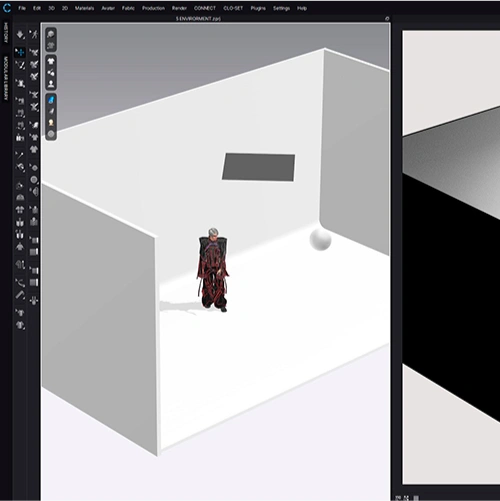
Task: Select the measuring tape tool icon
Action: [x=20, y=295]
